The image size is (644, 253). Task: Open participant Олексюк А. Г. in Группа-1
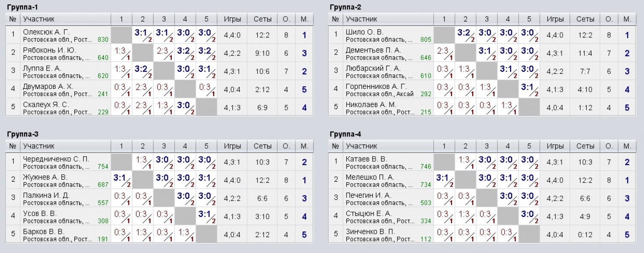pos(46,32)
